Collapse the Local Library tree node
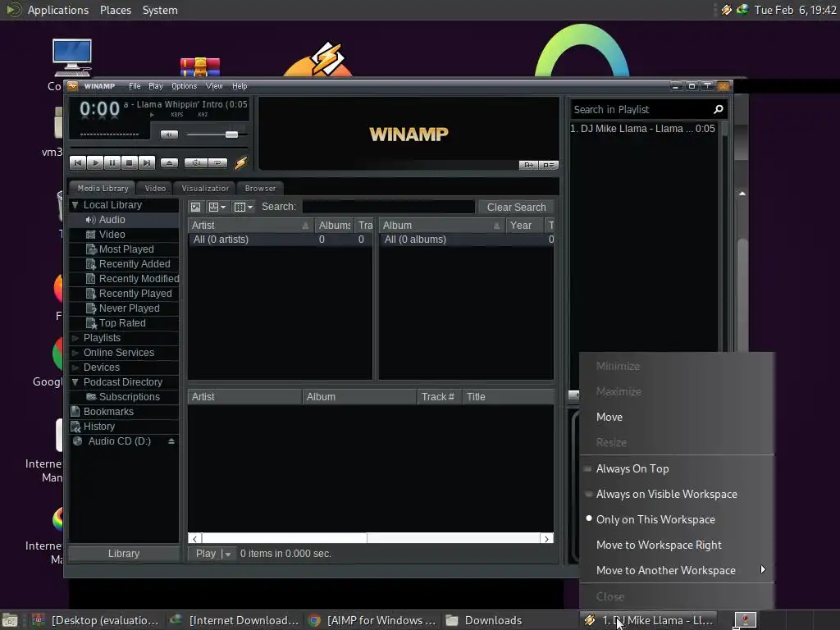840x630 pixels. tap(75, 204)
